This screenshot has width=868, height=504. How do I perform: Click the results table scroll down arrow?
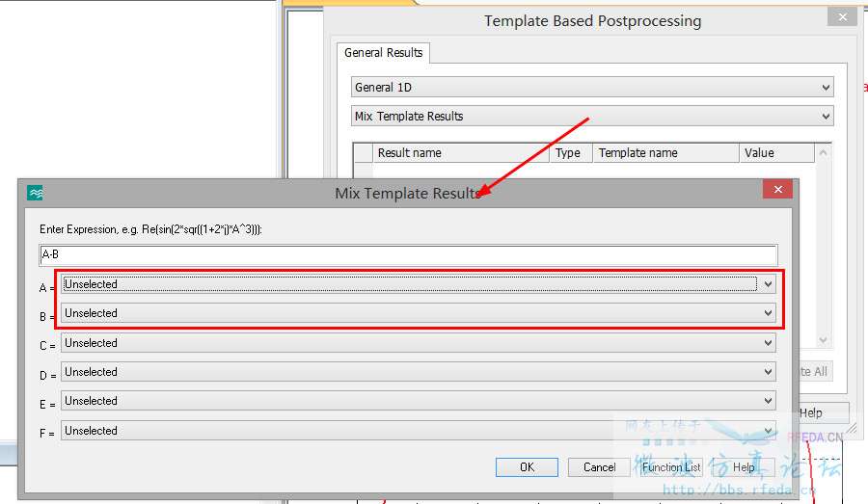point(824,340)
